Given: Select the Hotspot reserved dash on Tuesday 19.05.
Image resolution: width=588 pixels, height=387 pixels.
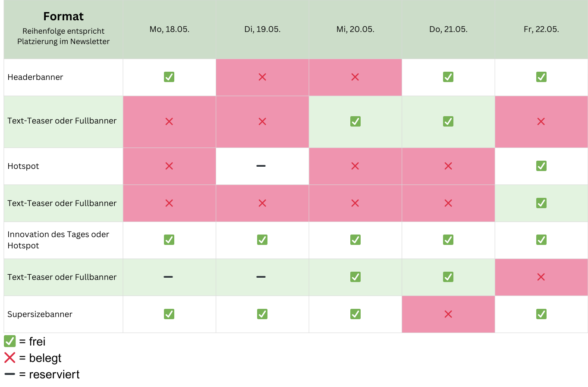Looking at the screenshot, I should tap(261, 166).
